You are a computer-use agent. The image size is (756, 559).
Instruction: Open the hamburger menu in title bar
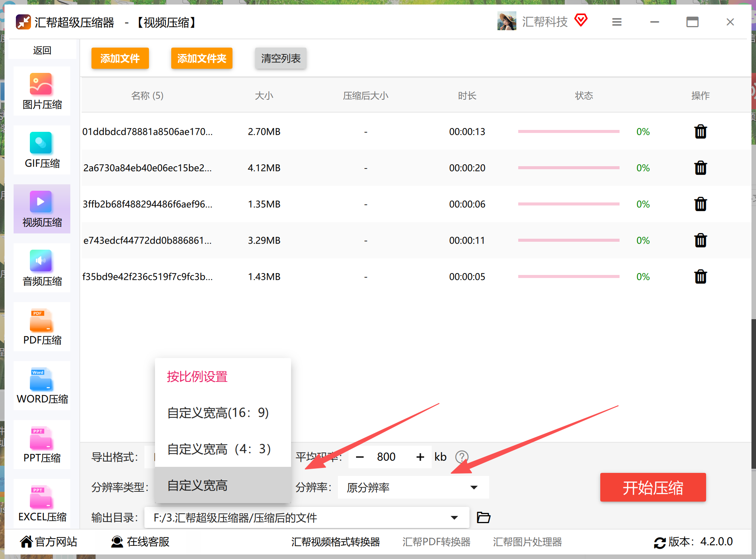pos(617,22)
